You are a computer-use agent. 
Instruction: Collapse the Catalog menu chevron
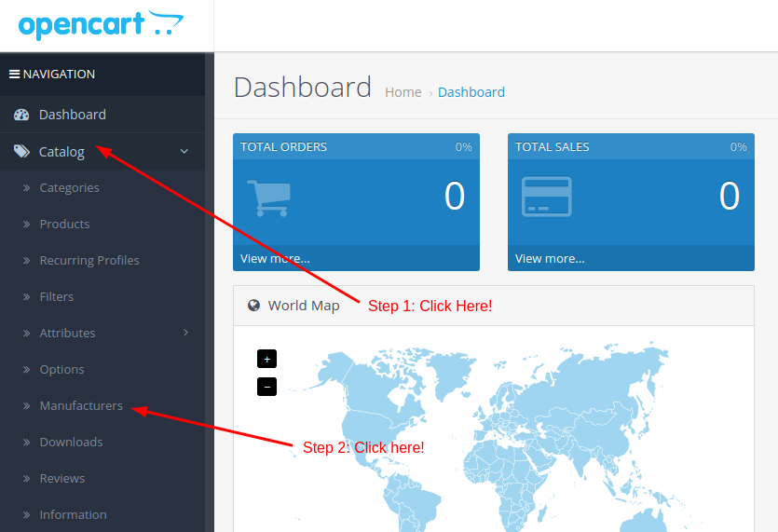point(184,151)
